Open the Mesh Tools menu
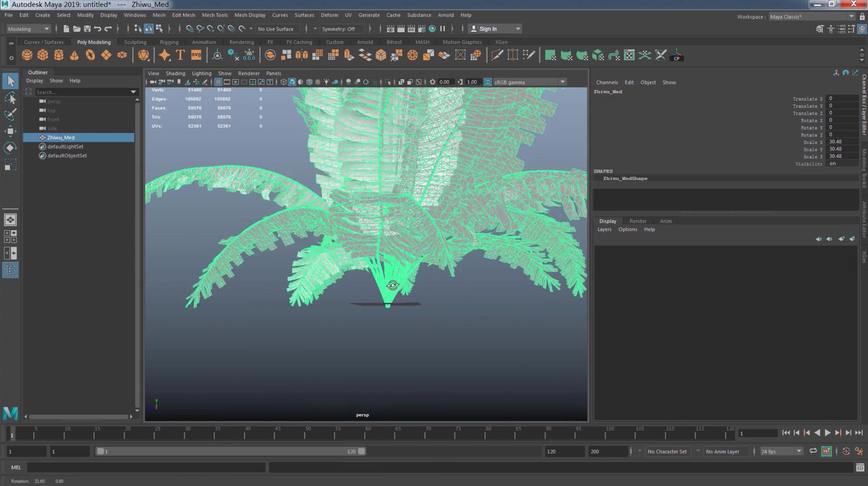Screen dimensions: 868x486 pyautogui.click(x=214, y=15)
